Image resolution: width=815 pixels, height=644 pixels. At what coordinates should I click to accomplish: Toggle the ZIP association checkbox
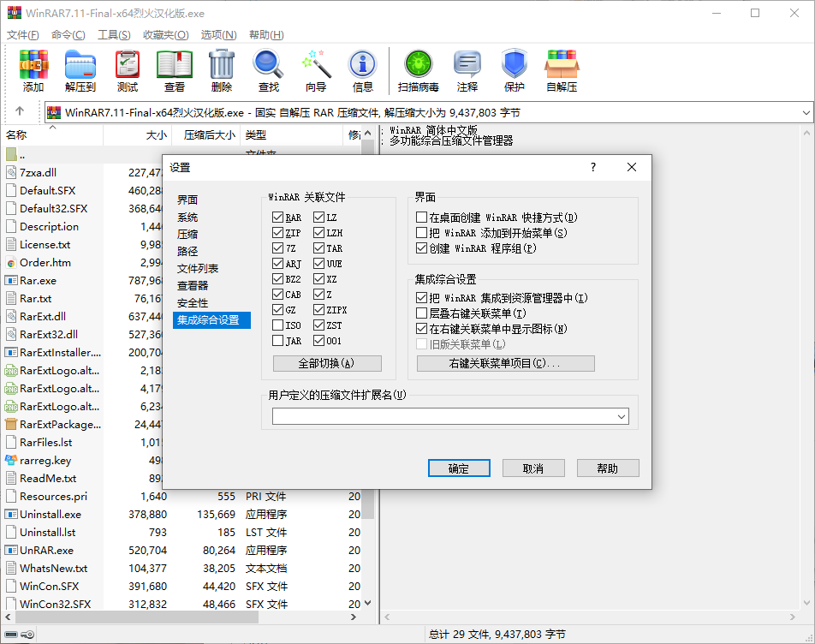(277, 233)
